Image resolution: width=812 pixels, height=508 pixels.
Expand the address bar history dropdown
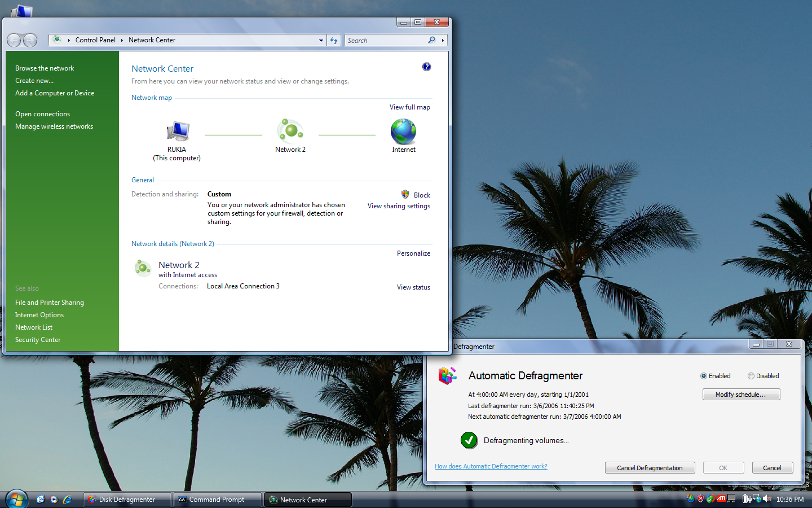[321, 40]
